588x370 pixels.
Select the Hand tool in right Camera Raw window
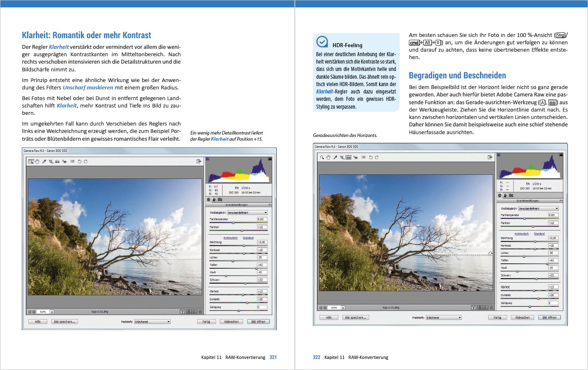point(328,158)
